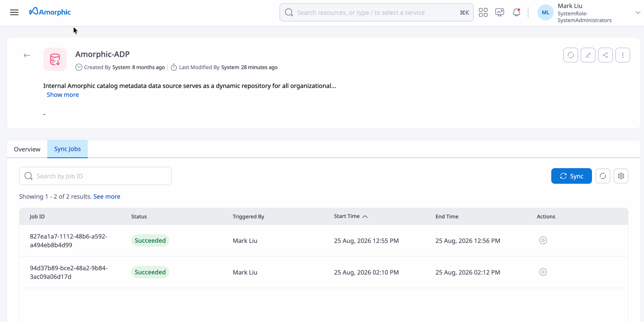This screenshot has width=644, height=322.
Task: Click the search magnifier in Job ID field
Action: (x=29, y=176)
